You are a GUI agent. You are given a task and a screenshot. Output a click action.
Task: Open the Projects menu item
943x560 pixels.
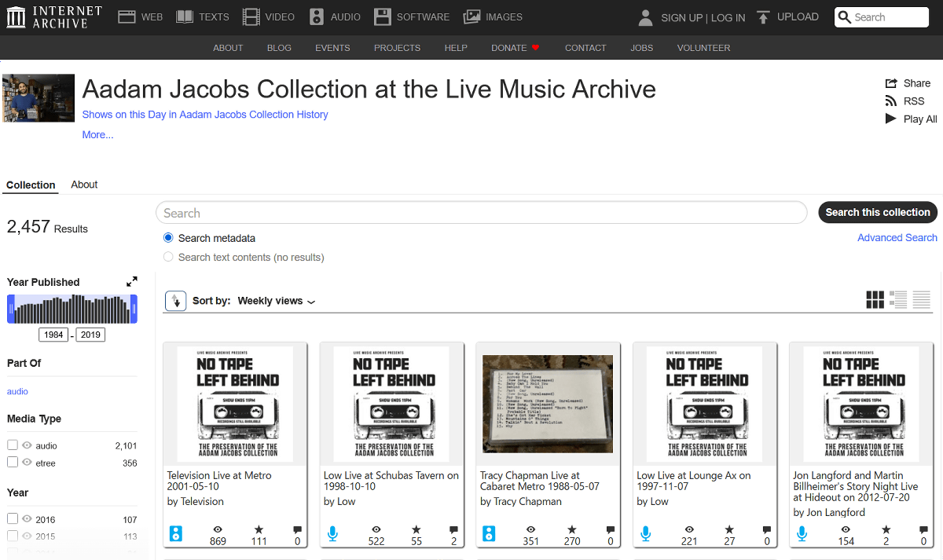click(x=397, y=48)
